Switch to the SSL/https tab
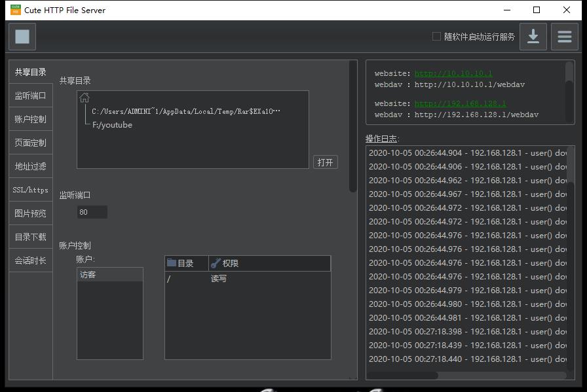The width and height of the screenshot is (587, 392). 31,190
